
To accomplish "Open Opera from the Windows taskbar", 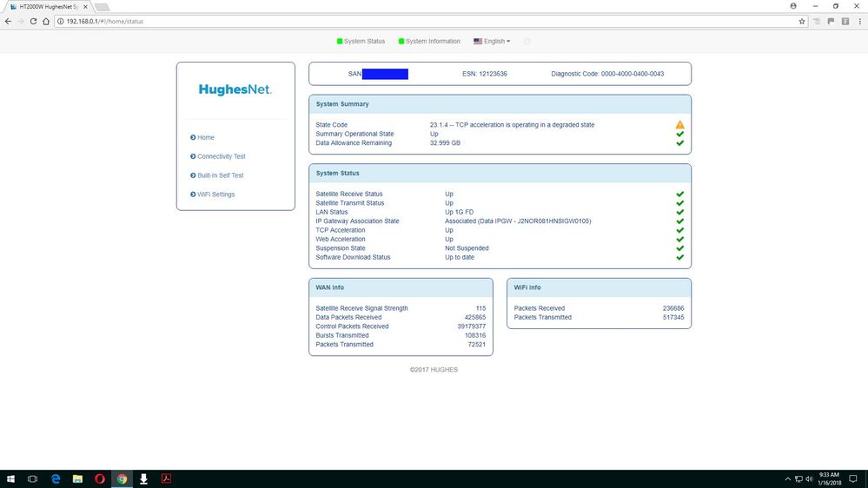I will click(100, 478).
